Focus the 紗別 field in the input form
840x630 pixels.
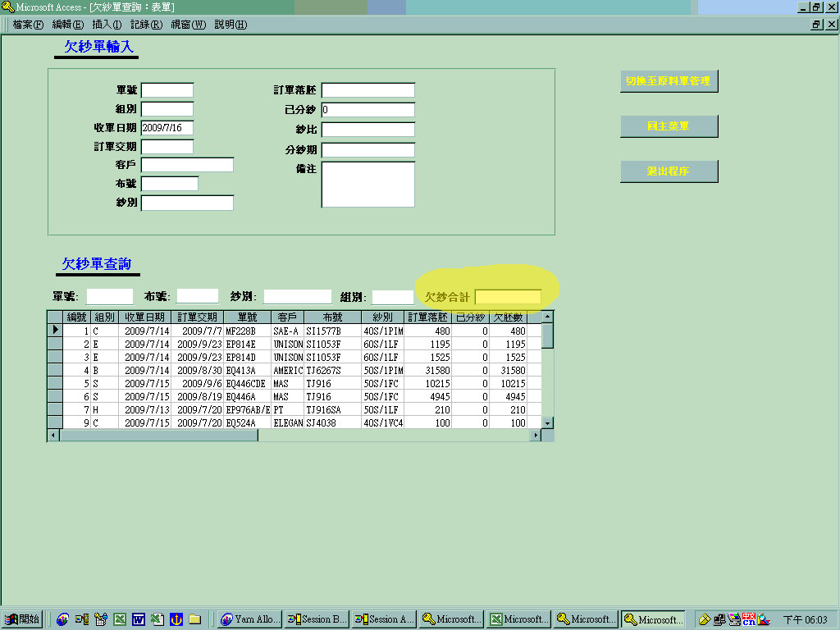tap(188, 203)
